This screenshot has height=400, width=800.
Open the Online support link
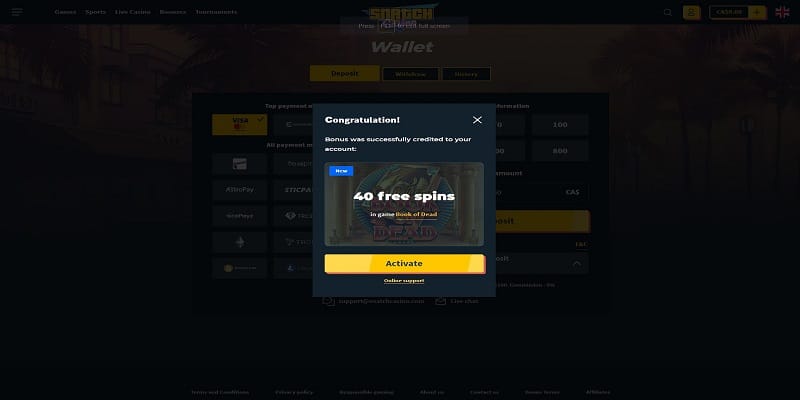coord(404,281)
